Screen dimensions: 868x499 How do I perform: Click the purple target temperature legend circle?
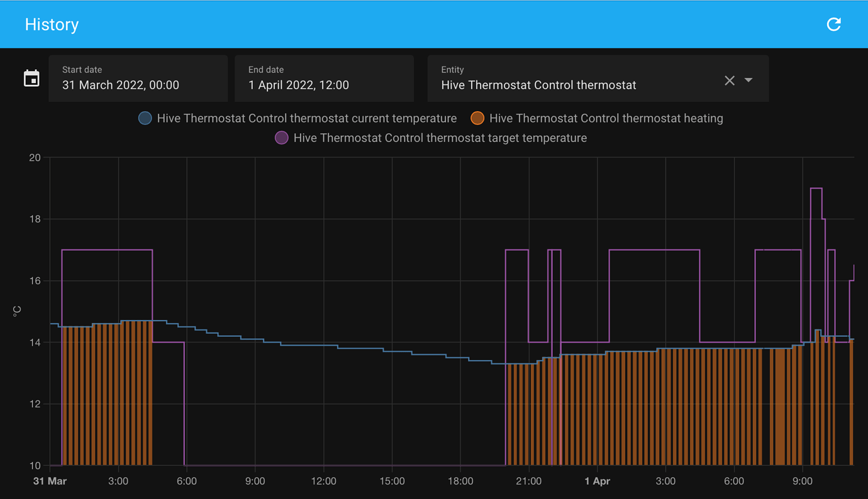282,138
